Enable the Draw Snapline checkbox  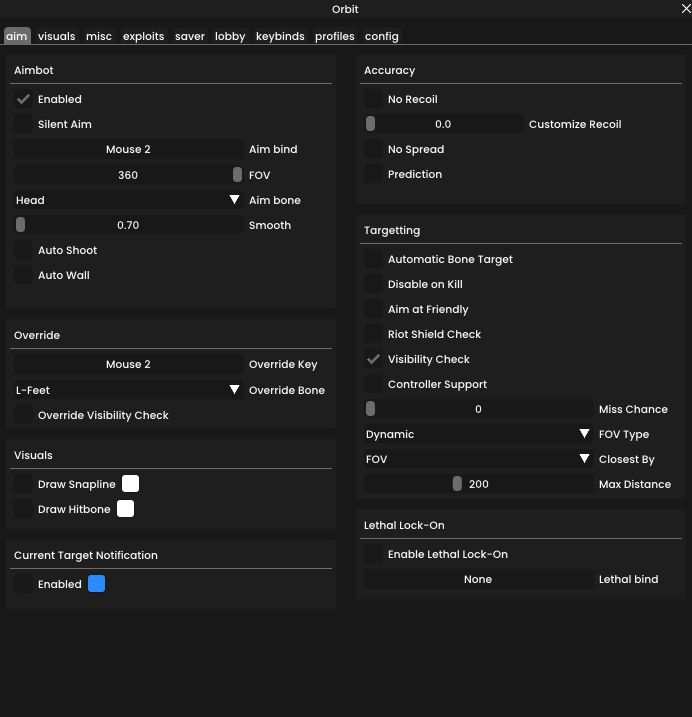coord(23,484)
